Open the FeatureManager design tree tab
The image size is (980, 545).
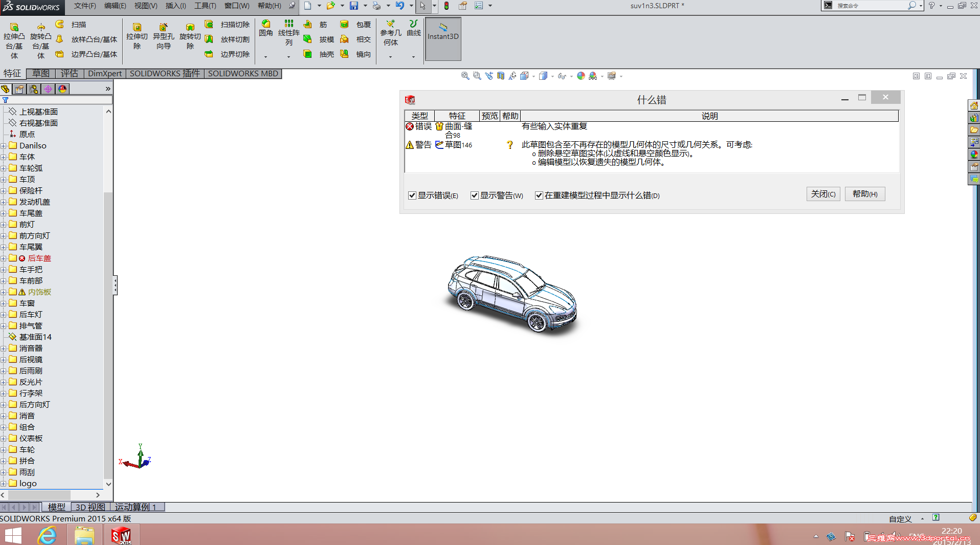tap(6, 89)
